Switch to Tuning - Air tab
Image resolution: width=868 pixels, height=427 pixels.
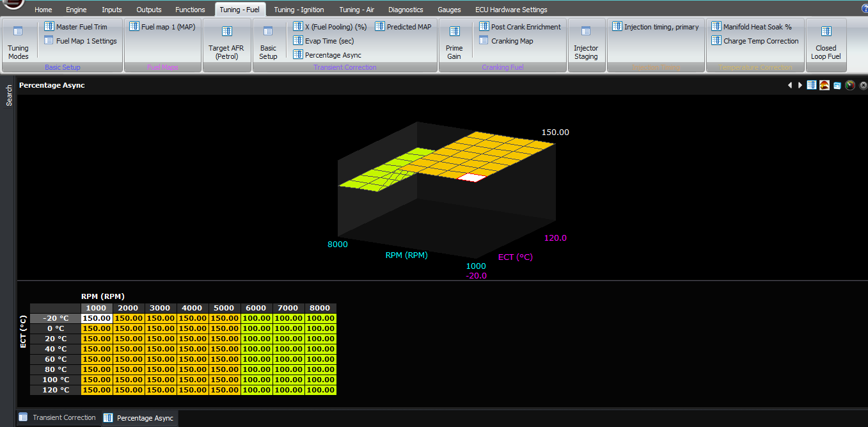coord(357,10)
